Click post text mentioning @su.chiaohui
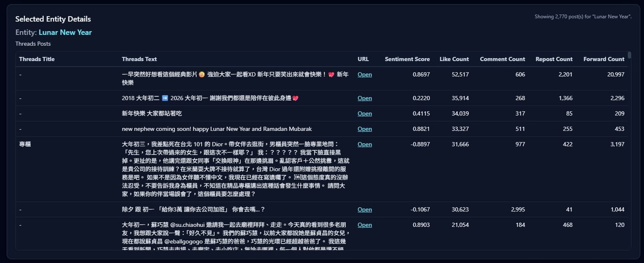This screenshot has width=644, height=263. pyautogui.click(x=236, y=237)
